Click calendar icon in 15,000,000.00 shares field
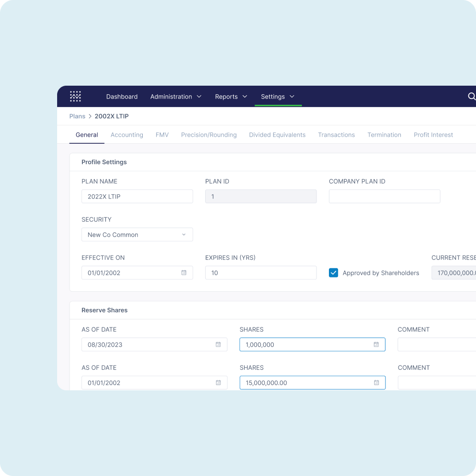 (x=376, y=382)
